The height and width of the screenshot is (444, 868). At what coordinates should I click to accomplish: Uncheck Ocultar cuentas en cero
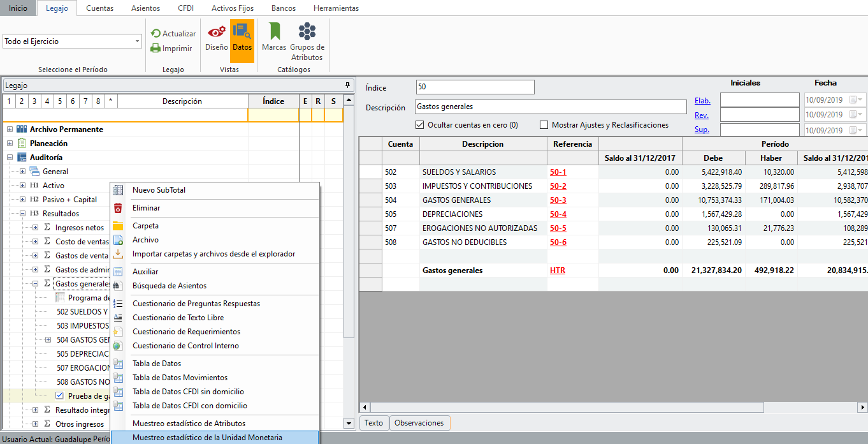420,125
